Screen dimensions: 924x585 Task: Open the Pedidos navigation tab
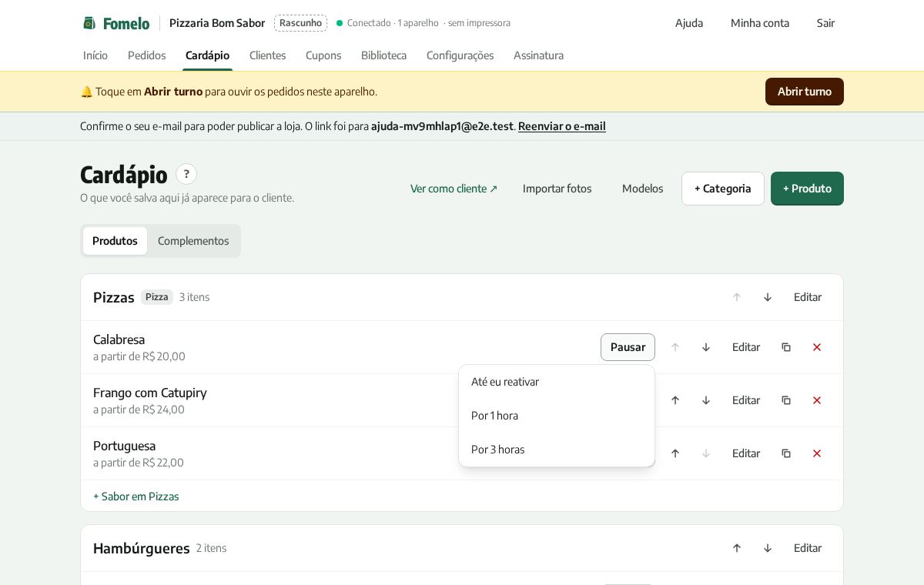tap(146, 55)
